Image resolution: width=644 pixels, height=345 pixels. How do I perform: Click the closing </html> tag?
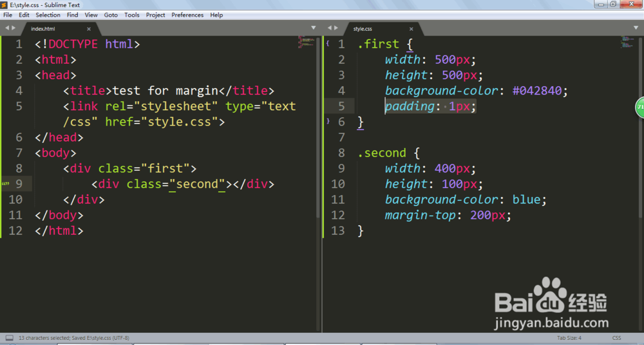pos(59,231)
